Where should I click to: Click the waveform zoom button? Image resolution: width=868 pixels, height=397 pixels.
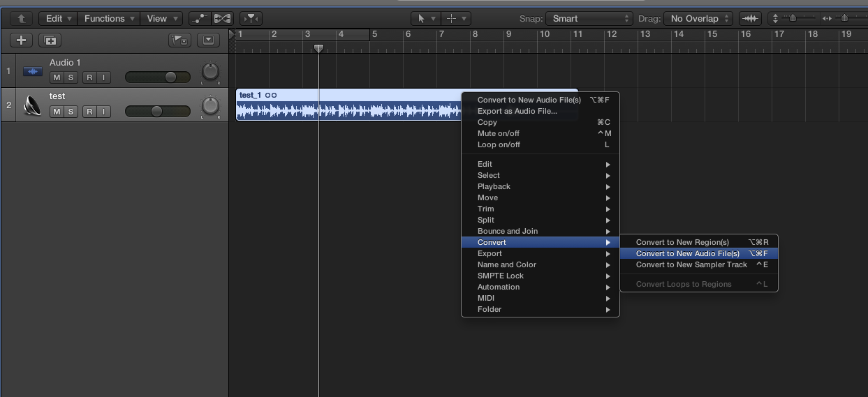[x=750, y=19]
